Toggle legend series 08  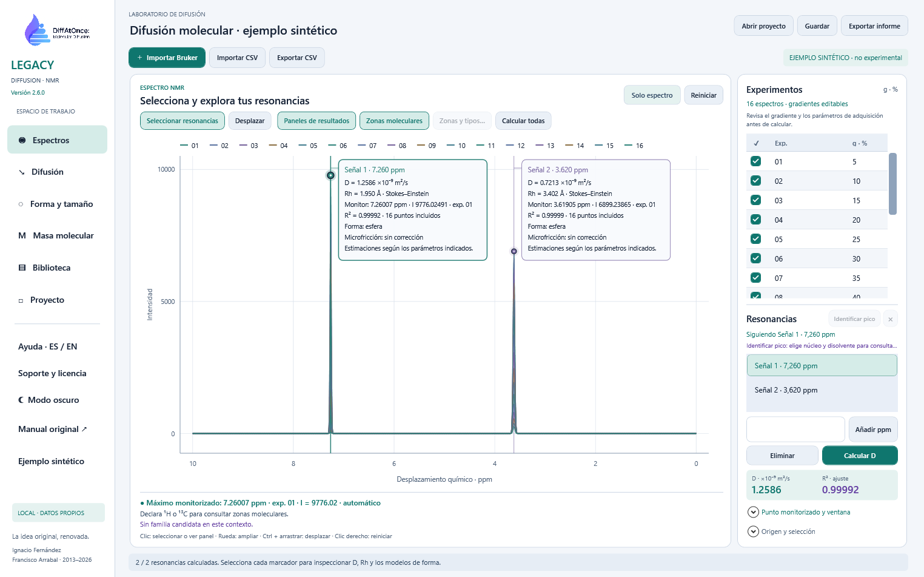tap(397, 146)
